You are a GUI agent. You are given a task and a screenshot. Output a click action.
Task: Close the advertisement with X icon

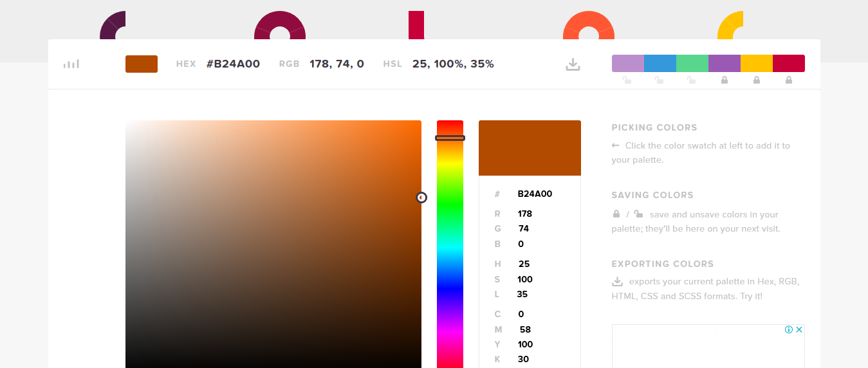799,329
